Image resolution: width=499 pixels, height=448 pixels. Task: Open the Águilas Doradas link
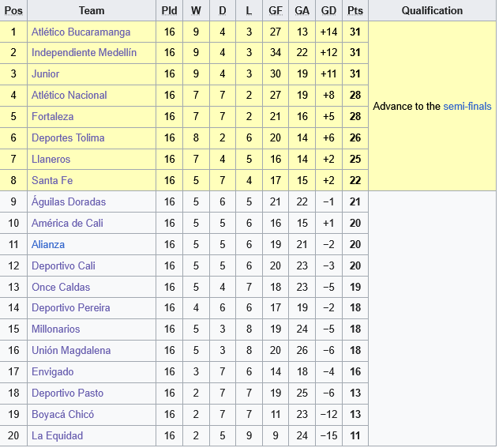coord(69,202)
